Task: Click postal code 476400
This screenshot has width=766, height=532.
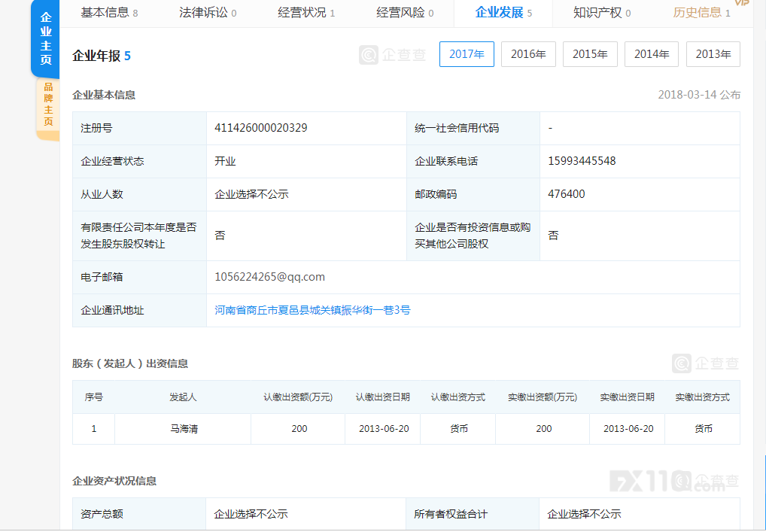Action: pos(566,194)
